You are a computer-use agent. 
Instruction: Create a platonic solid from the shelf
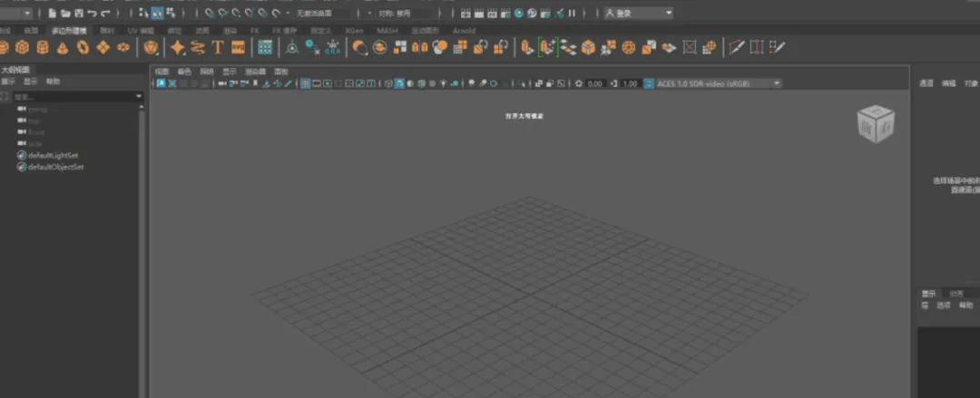click(x=151, y=47)
